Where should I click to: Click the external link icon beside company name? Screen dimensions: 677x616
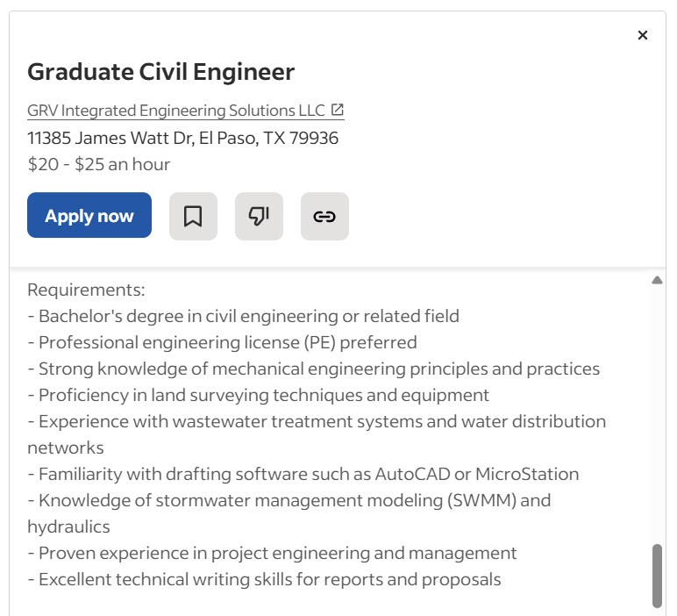pyautogui.click(x=338, y=111)
